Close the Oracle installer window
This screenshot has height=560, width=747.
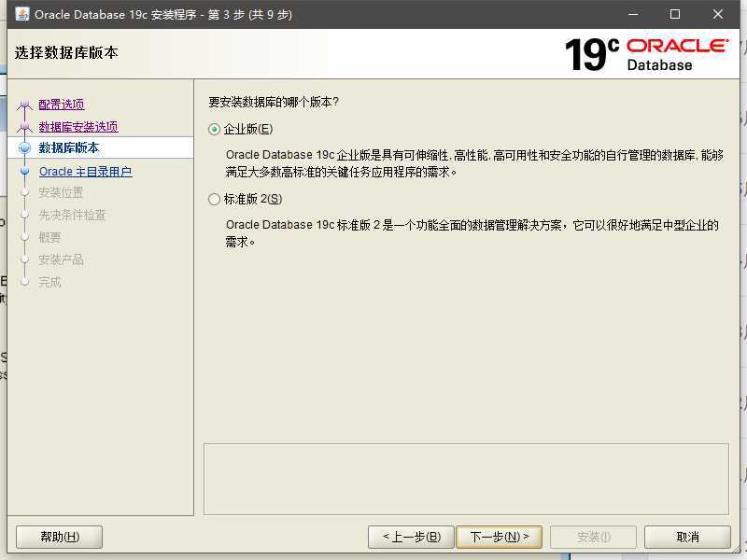tap(718, 14)
